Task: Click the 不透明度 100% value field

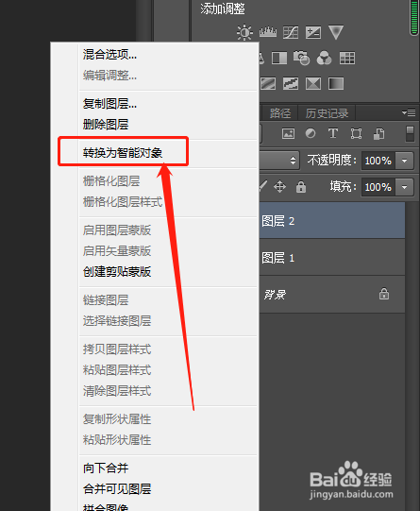Action: (x=378, y=161)
